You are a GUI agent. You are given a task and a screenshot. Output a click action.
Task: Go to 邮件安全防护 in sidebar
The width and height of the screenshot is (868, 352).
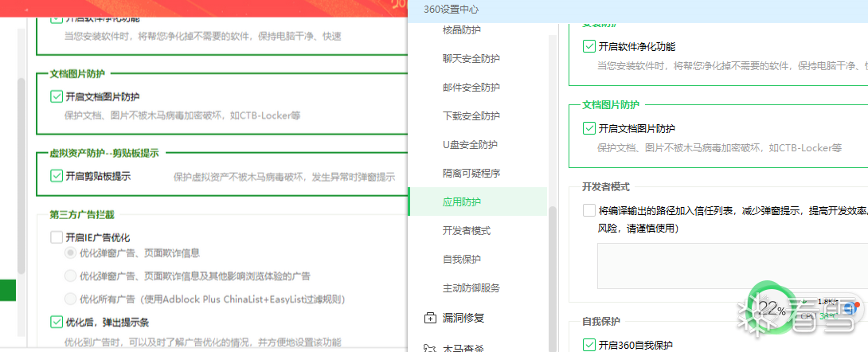471,88
